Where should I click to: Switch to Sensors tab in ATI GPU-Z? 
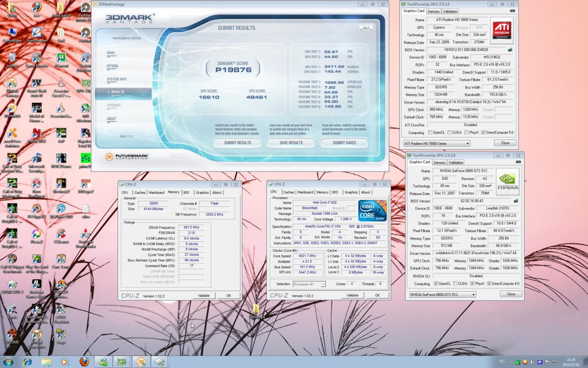(434, 11)
